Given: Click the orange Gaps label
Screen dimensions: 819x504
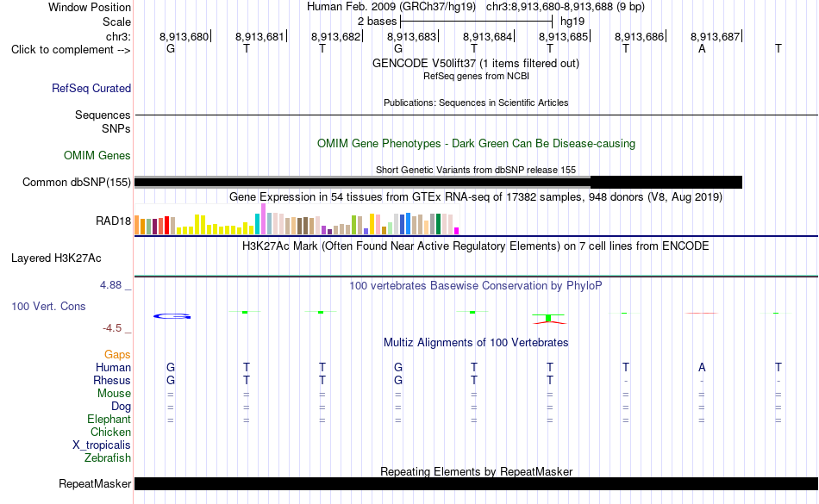Looking at the screenshot, I should click(117, 354).
